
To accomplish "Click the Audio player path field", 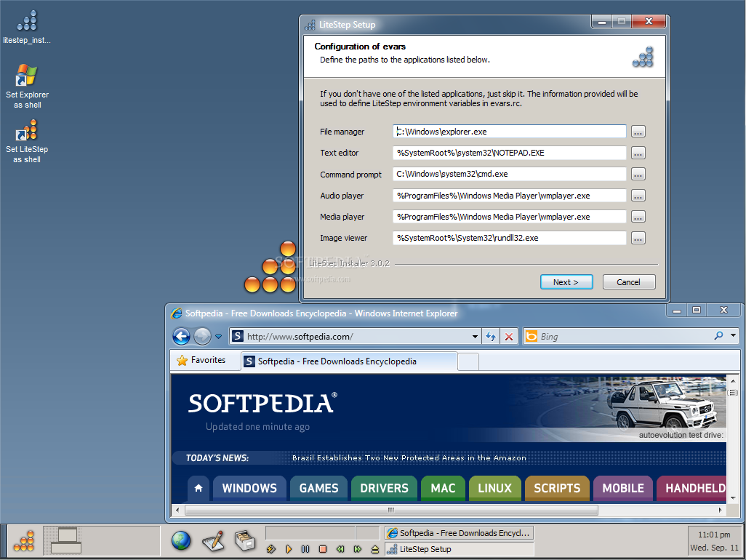I will [x=510, y=196].
